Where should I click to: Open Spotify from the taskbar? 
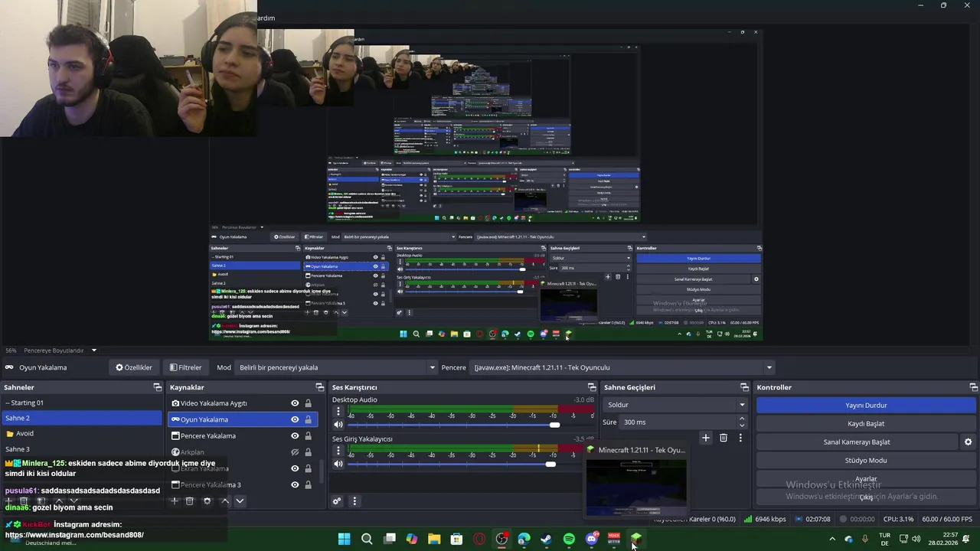(x=569, y=539)
